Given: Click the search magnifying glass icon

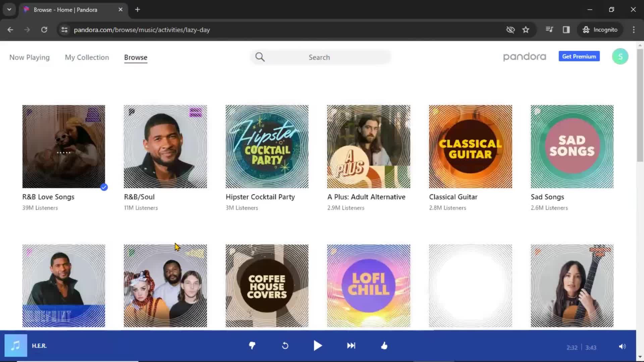Looking at the screenshot, I should click(260, 57).
